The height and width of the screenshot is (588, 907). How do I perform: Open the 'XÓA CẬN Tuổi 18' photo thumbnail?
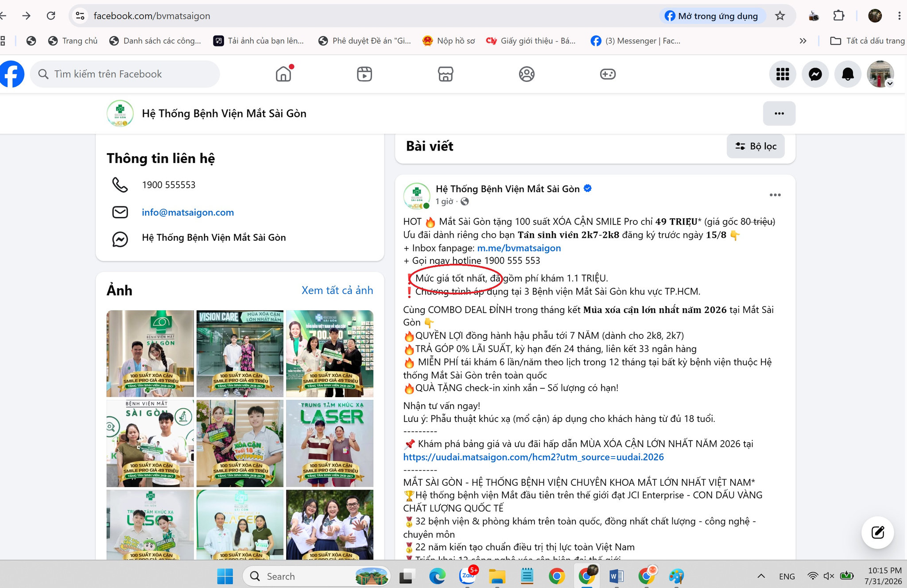tap(240, 443)
